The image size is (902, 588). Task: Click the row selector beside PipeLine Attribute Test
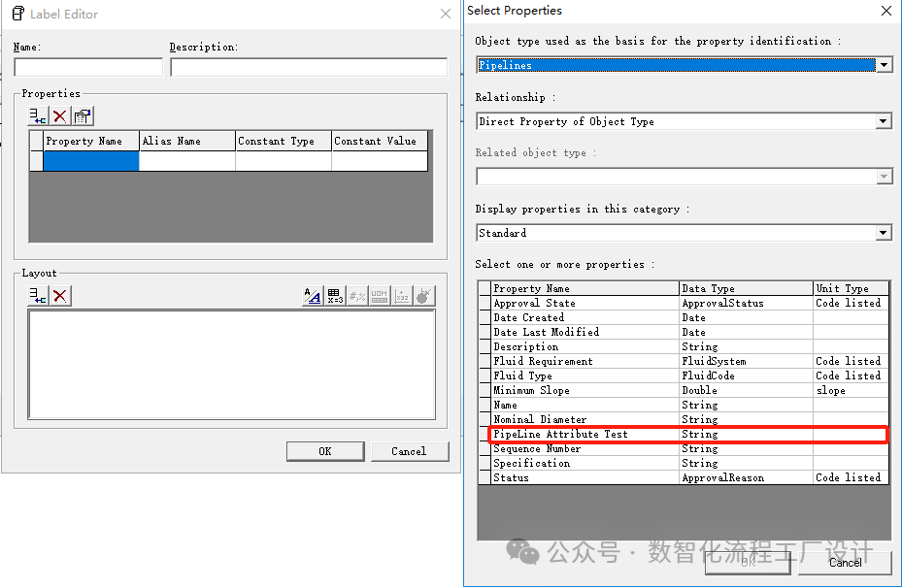pos(484,434)
